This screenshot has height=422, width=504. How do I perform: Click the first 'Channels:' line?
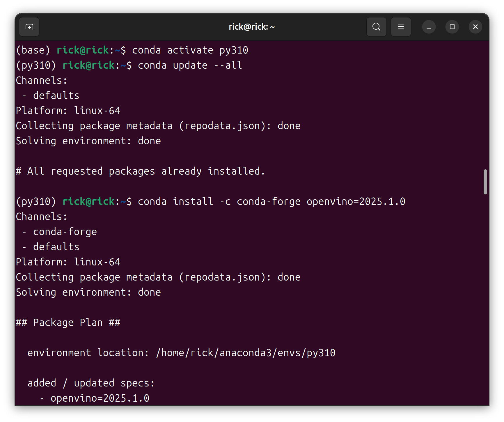(42, 80)
